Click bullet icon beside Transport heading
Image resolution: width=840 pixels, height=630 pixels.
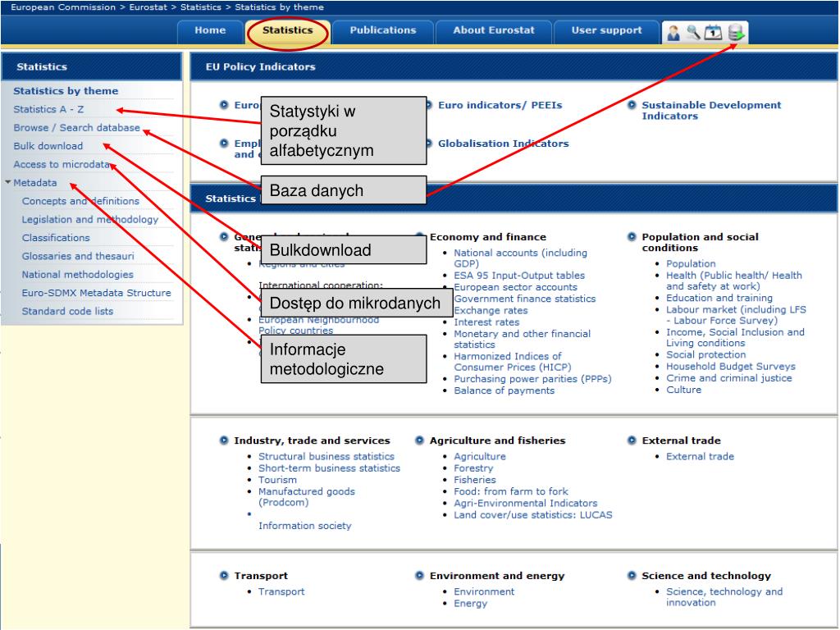(224, 575)
